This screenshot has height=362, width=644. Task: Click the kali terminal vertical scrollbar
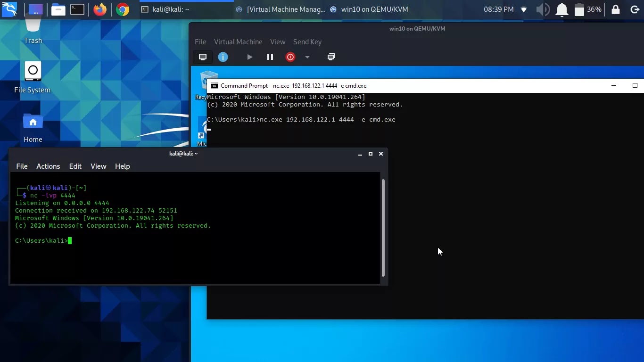tap(383, 228)
